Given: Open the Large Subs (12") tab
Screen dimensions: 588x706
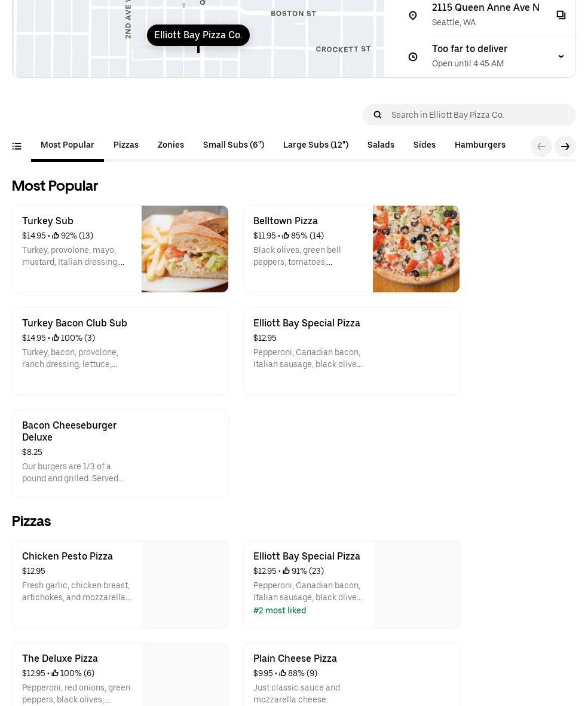Looking at the screenshot, I should [316, 145].
